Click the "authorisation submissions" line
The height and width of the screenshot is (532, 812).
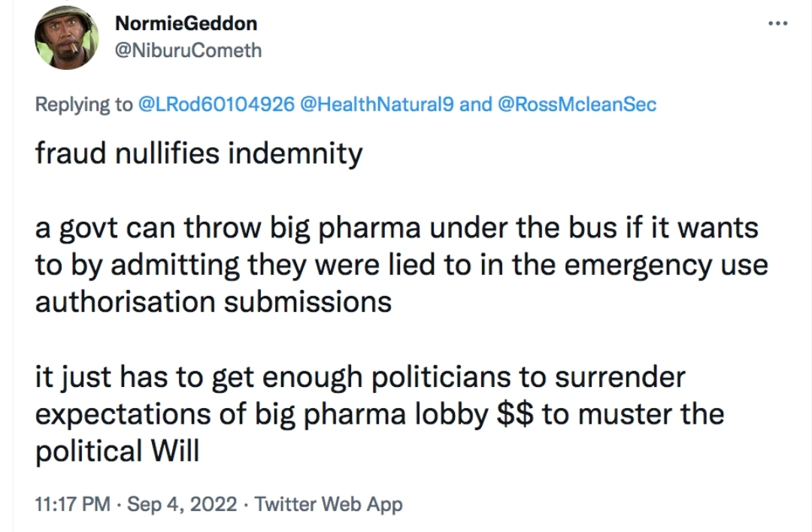pos(214,301)
